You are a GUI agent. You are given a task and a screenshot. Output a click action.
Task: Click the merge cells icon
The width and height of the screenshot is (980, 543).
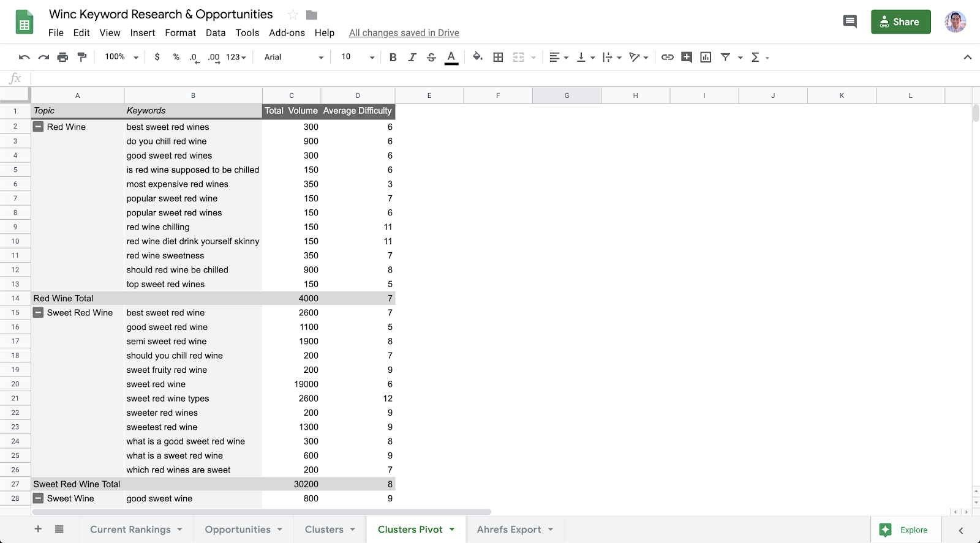519,57
